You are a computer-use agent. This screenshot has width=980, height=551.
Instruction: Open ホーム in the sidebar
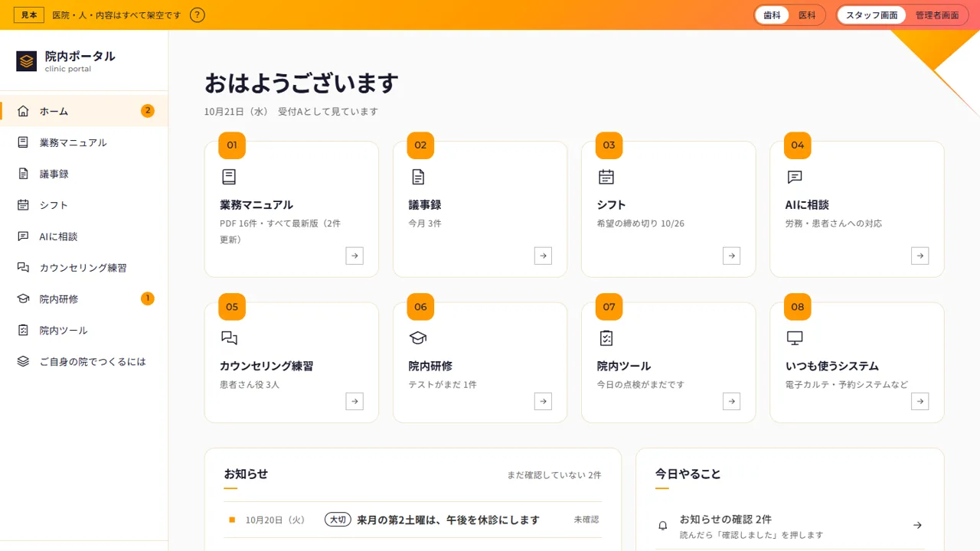[x=84, y=111]
